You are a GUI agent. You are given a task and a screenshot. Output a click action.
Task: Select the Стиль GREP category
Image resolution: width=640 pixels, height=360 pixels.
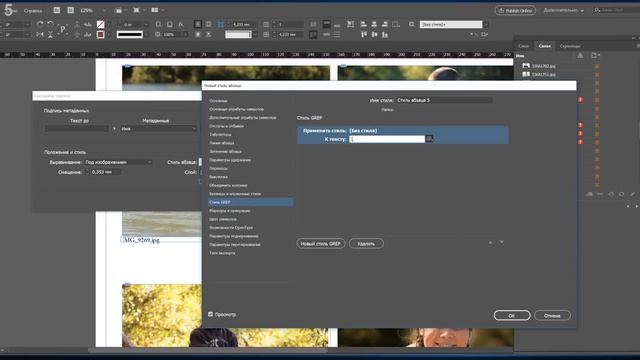[x=250, y=202]
